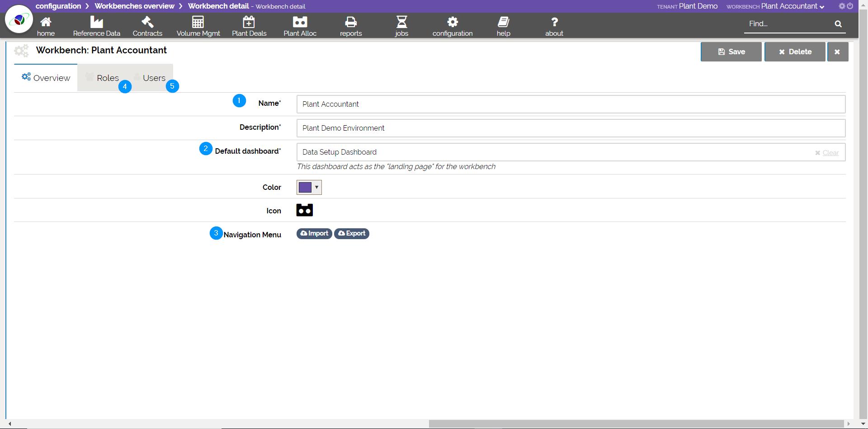Click the Save button

(731, 52)
